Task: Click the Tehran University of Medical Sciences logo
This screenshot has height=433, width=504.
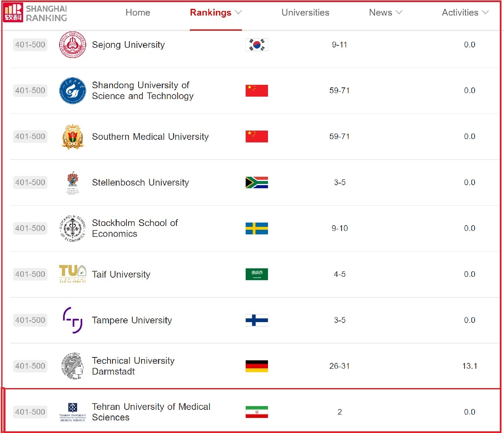Action: click(72, 412)
